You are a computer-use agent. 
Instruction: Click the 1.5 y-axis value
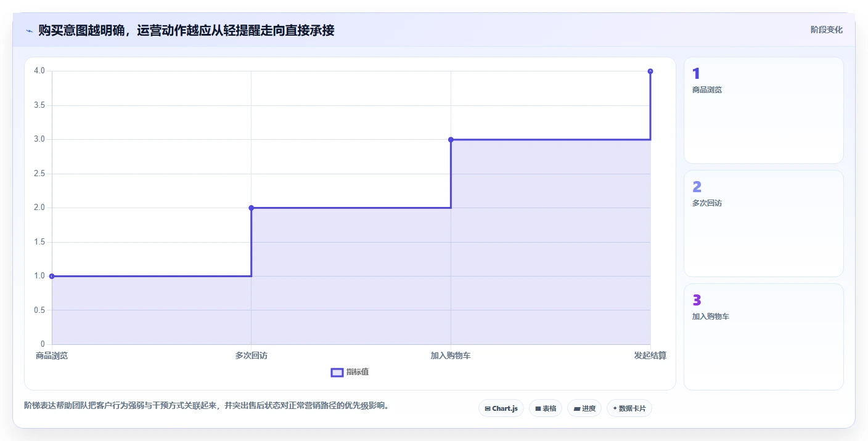[40, 242]
